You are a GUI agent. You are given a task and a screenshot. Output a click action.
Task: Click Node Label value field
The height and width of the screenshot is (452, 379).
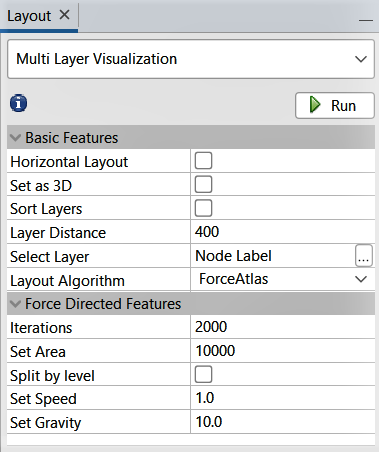click(x=273, y=256)
